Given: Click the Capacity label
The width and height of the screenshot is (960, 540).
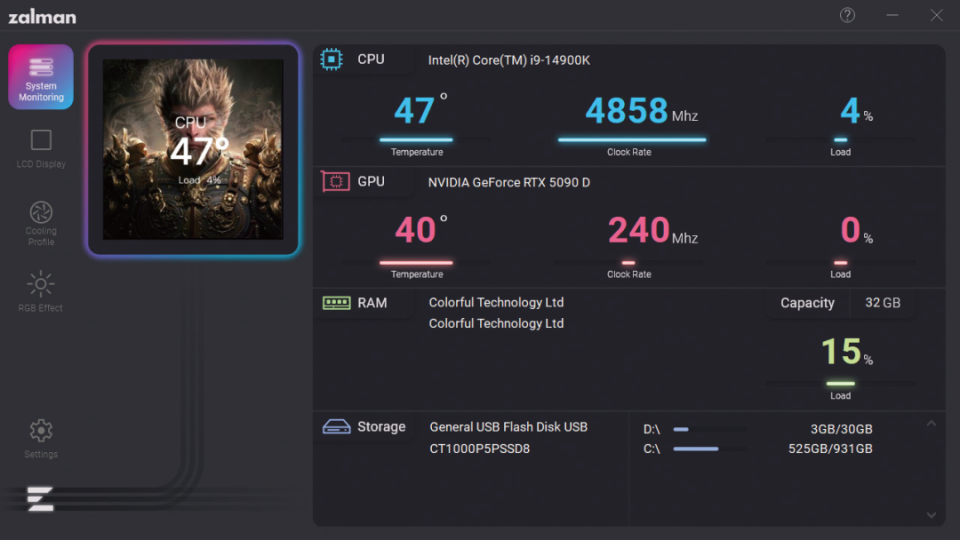Looking at the screenshot, I should coord(807,303).
